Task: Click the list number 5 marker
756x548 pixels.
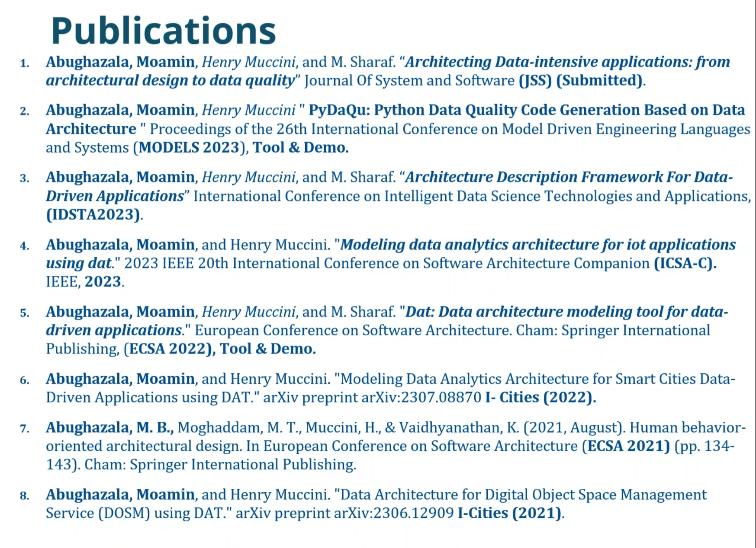Action: [25, 313]
